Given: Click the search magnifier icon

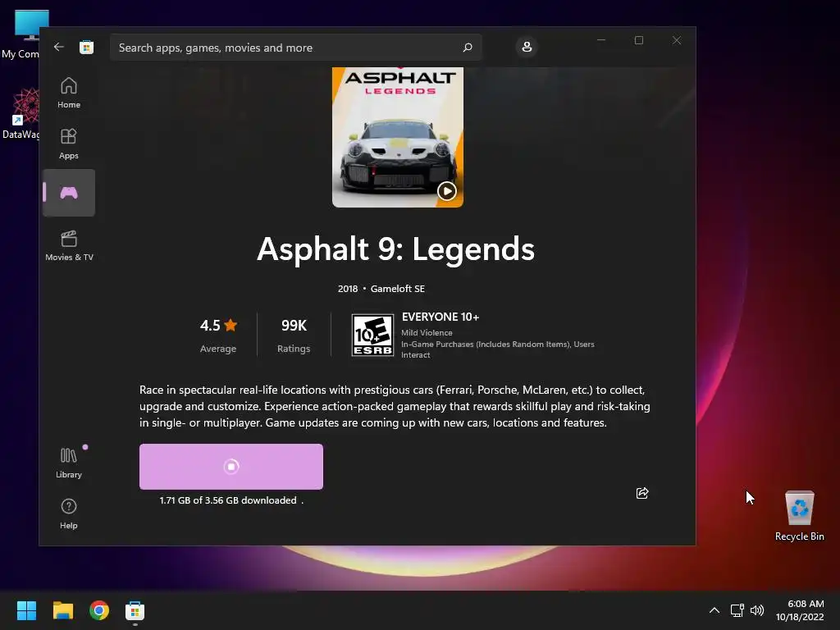Looking at the screenshot, I should 467,48.
